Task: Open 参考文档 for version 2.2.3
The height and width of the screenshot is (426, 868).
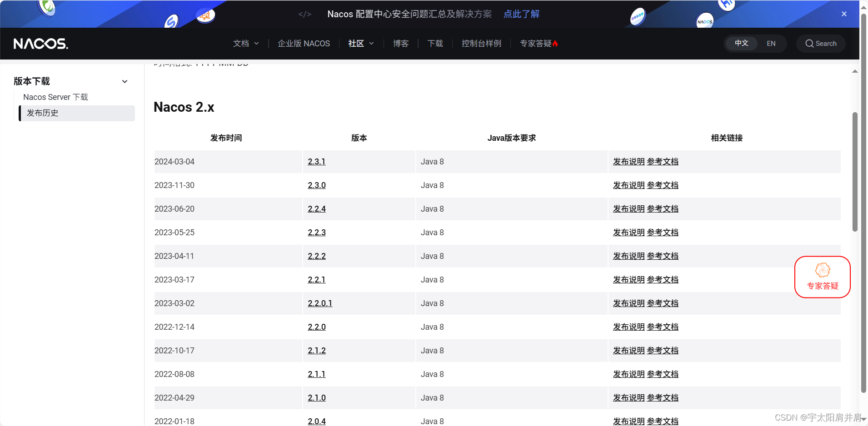Action: coord(663,233)
